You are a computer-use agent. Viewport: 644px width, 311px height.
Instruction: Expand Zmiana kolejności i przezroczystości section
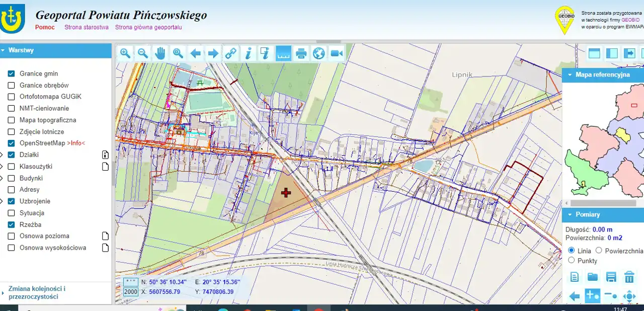37,292
